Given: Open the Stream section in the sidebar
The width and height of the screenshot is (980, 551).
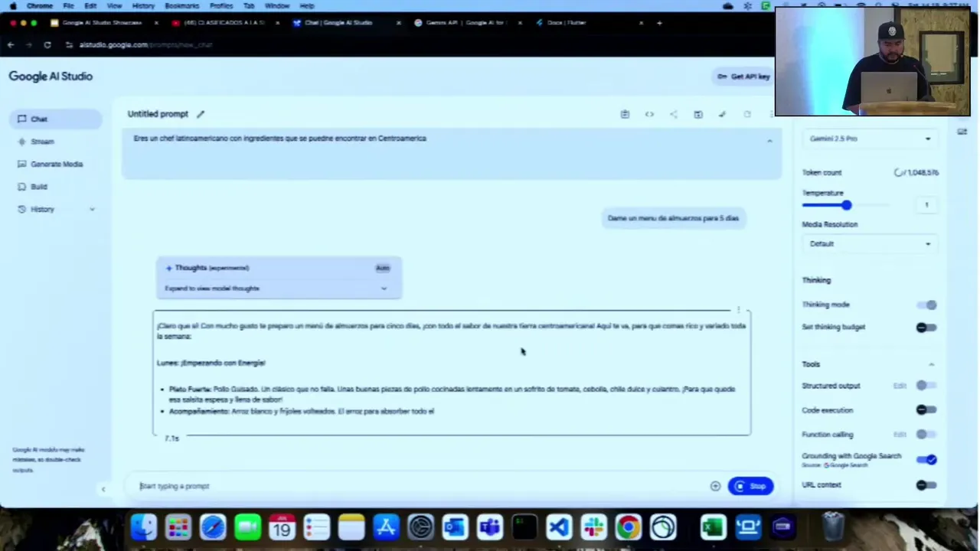Looking at the screenshot, I should point(42,142).
